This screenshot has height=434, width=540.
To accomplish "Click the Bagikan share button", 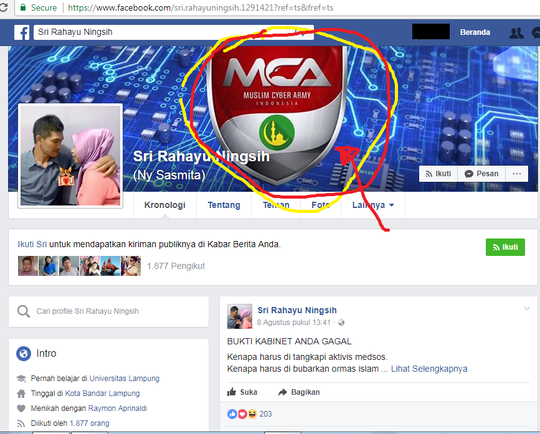I will tap(299, 392).
